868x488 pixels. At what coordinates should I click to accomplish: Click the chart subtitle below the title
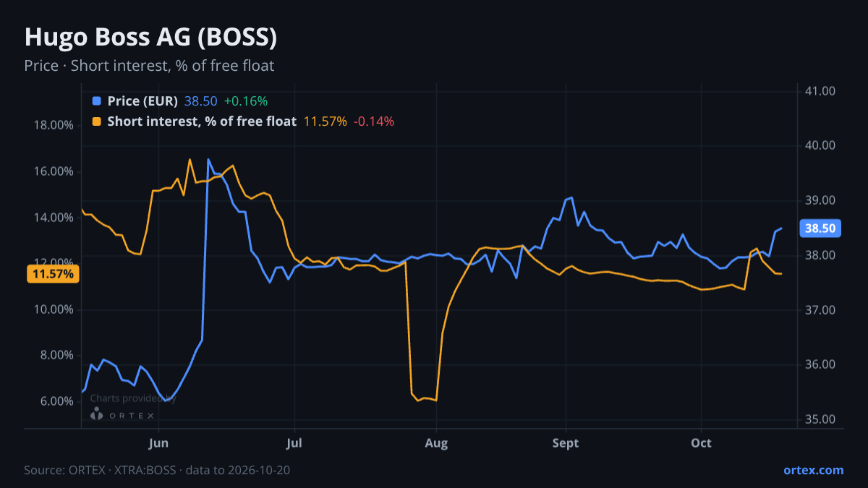[149, 66]
